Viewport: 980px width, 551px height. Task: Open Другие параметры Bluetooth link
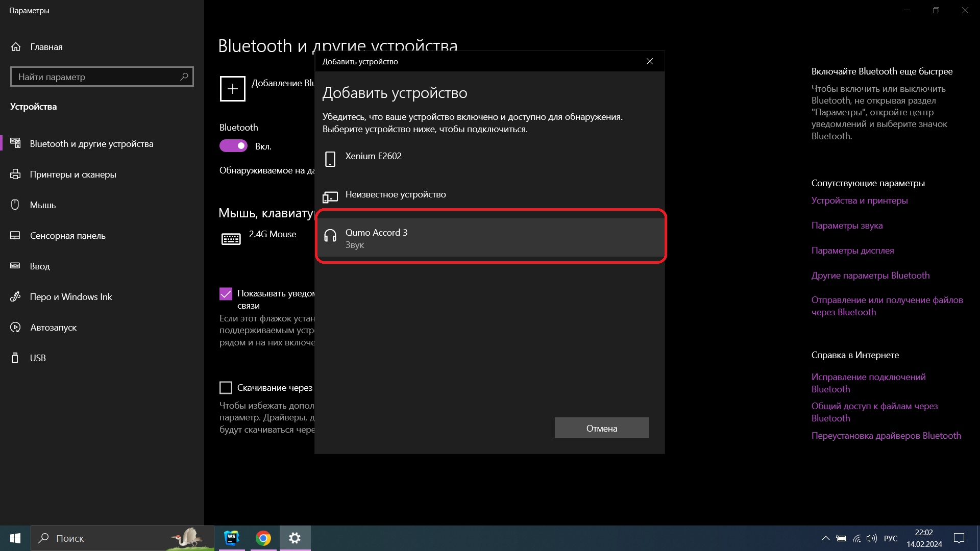(871, 275)
